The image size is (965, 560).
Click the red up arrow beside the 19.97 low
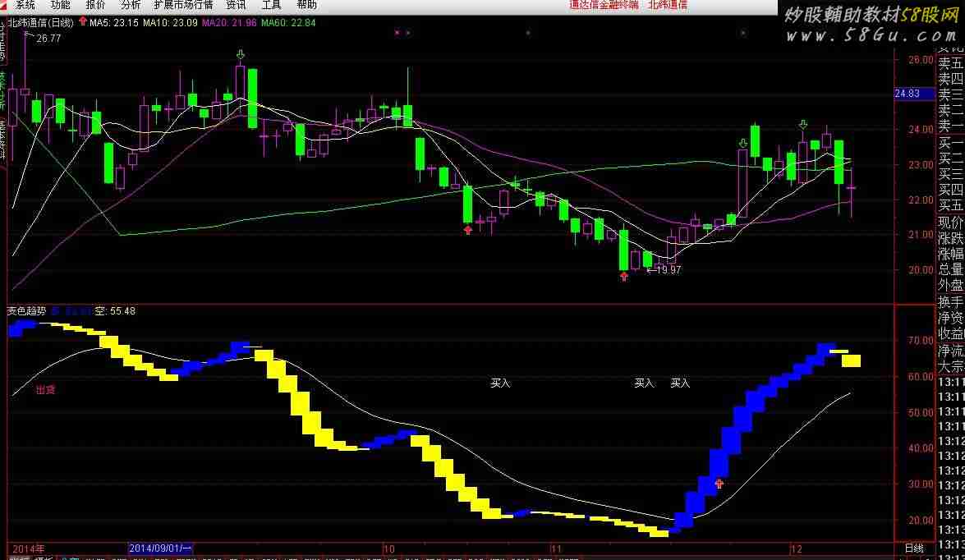click(624, 277)
